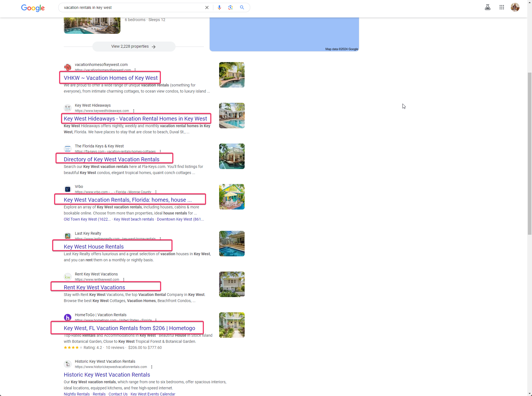Open Downtown Key West sitelink
Viewport: 532px width, 396px height.
click(180, 219)
